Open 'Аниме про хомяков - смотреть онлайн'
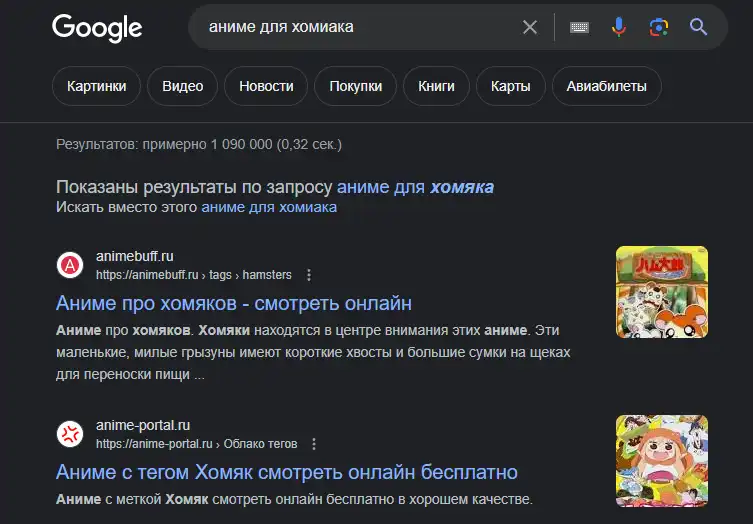 [x=234, y=303]
